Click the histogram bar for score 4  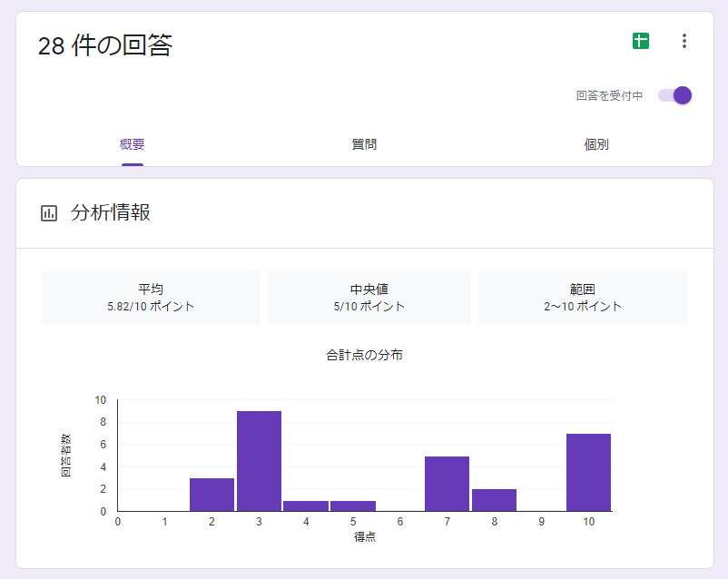[x=306, y=506]
